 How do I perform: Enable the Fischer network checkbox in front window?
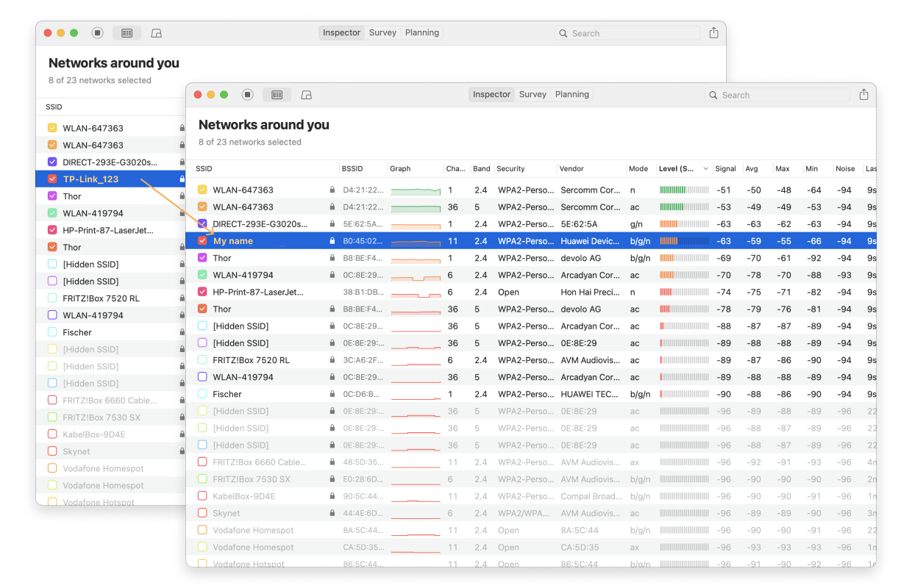click(x=202, y=395)
